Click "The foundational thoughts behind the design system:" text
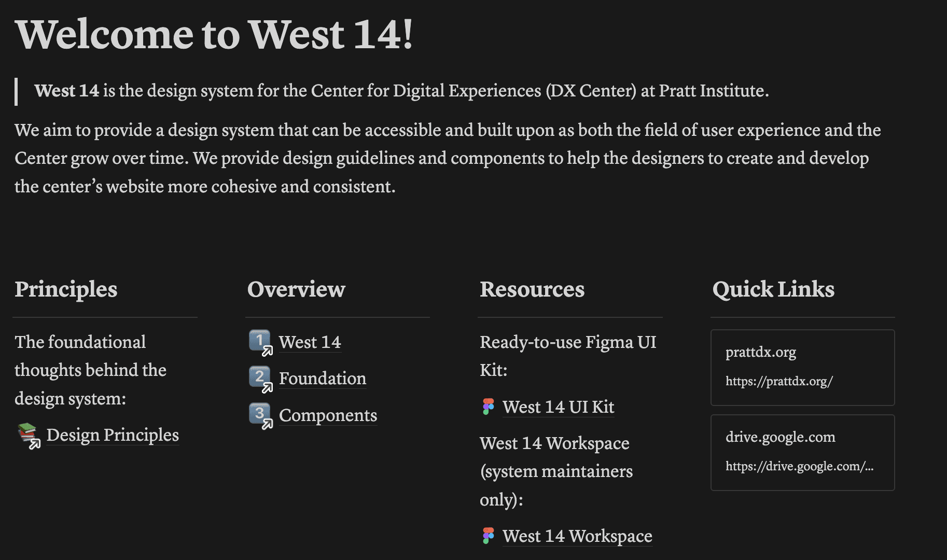Screen dimensions: 947x560 [90, 370]
